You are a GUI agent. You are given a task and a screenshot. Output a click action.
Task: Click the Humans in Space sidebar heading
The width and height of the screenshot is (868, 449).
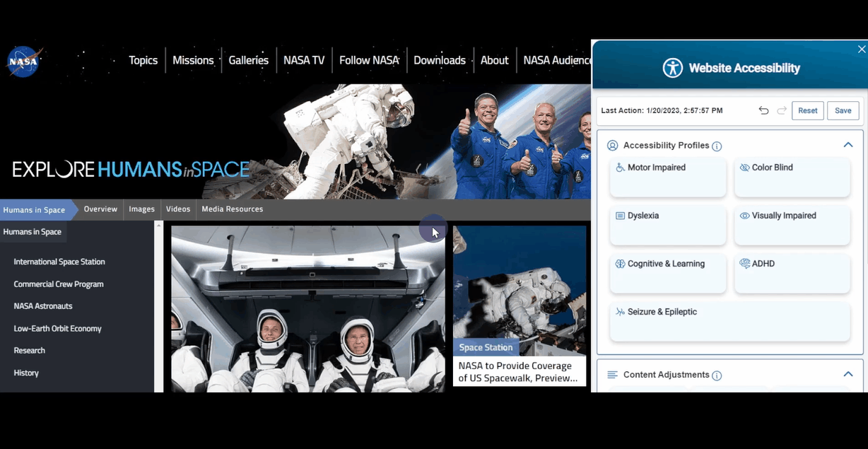click(x=33, y=232)
